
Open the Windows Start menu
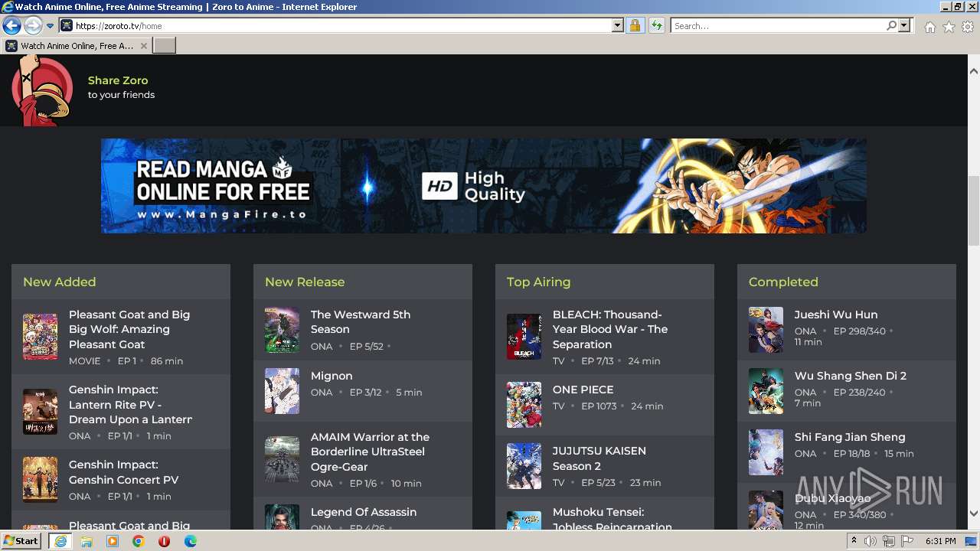point(21,541)
